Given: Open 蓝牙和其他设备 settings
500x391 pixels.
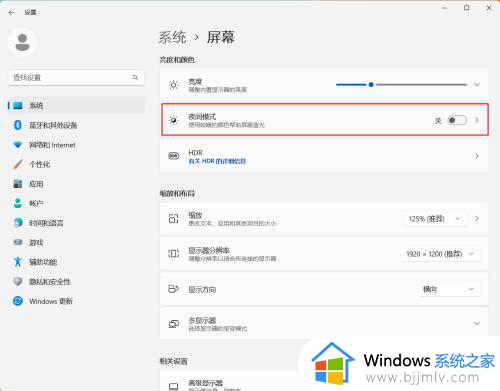Looking at the screenshot, I should point(76,125).
